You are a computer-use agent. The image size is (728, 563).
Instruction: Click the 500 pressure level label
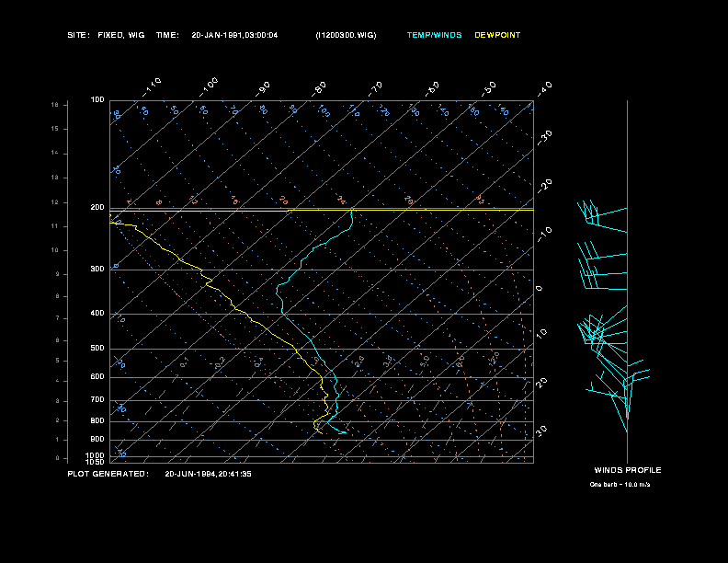tap(97, 348)
